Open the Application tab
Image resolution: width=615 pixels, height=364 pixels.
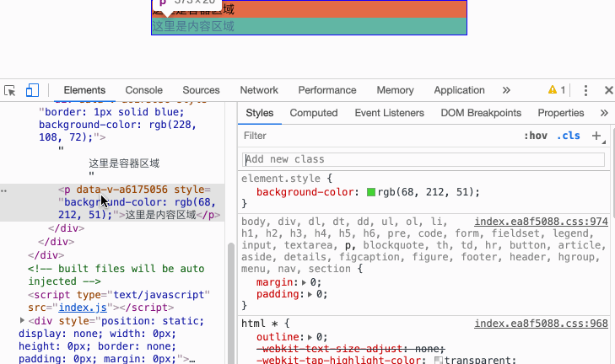(459, 90)
